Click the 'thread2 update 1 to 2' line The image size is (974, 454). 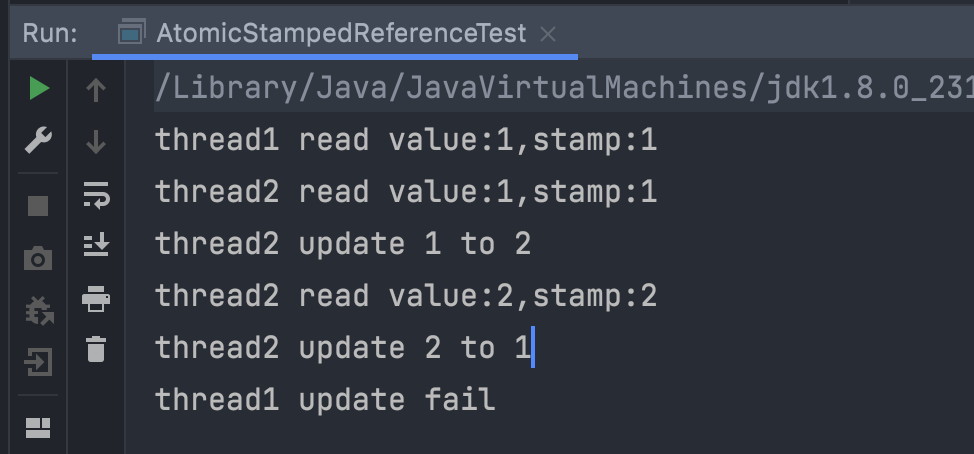tap(343, 243)
